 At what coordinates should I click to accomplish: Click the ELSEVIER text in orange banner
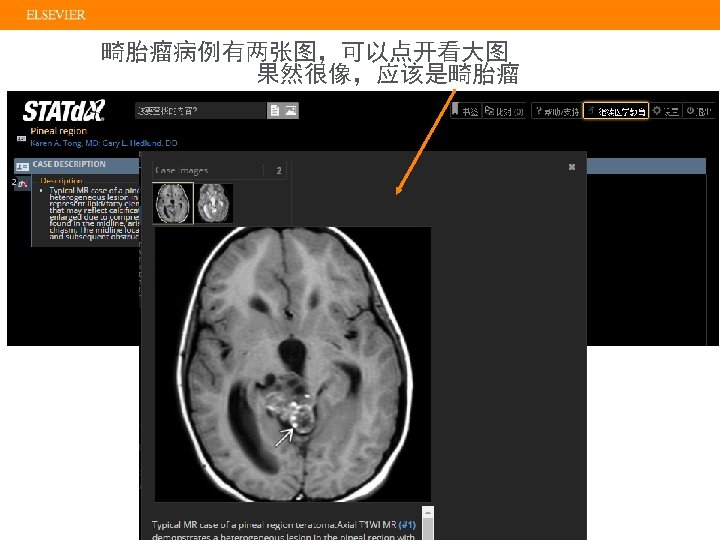(56, 15)
